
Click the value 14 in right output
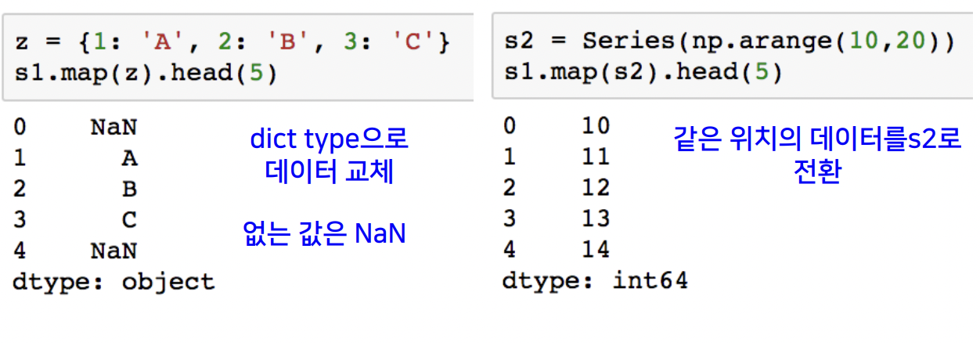click(596, 250)
